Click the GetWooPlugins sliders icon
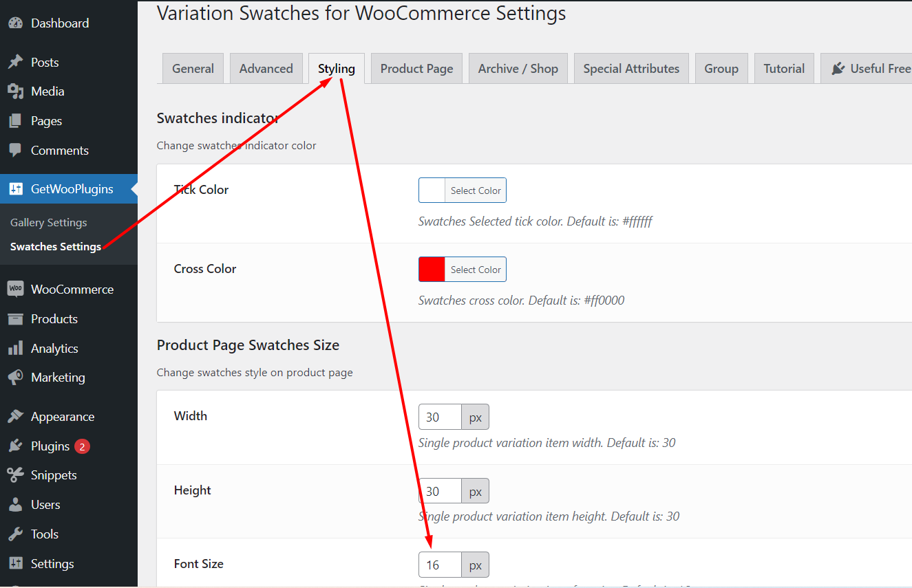The height and width of the screenshot is (588, 912). [15, 188]
